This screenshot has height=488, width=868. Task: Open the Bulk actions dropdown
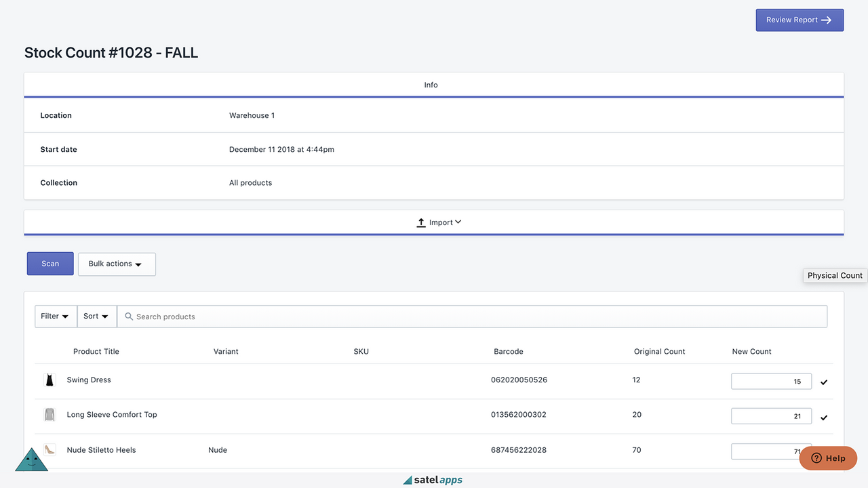click(117, 264)
